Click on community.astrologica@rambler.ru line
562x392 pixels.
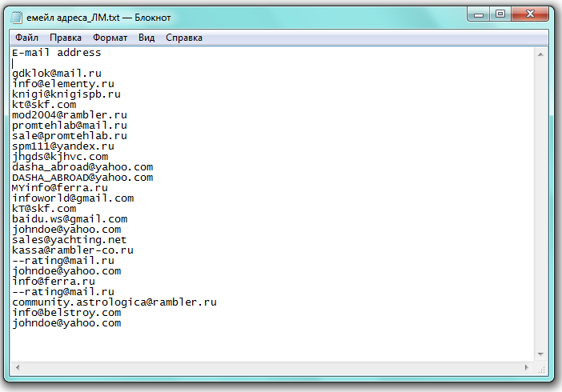point(114,302)
